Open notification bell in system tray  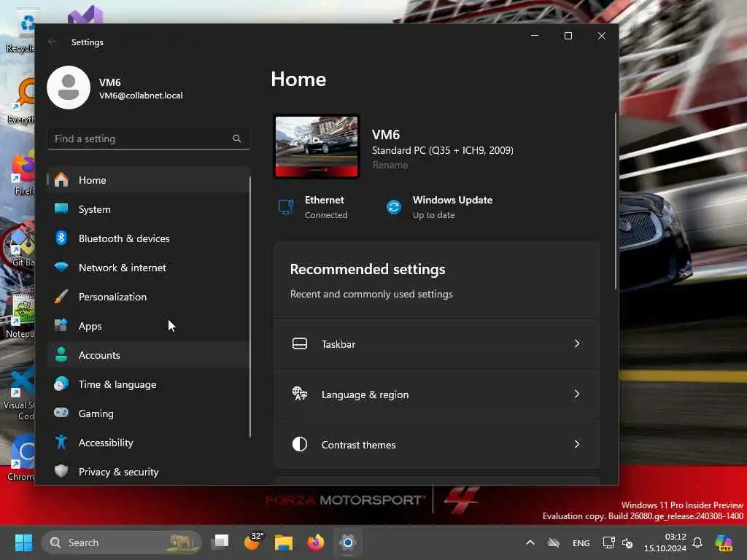[x=697, y=542]
